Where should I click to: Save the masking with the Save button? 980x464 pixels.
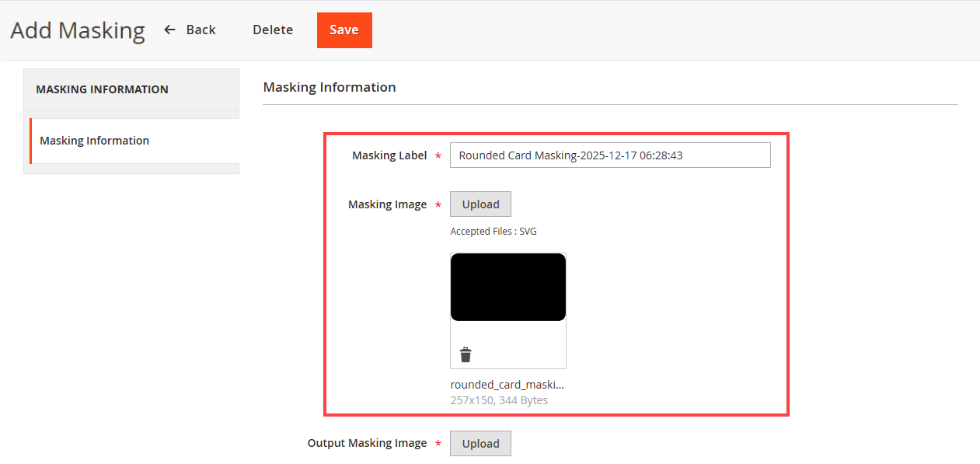(x=344, y=30)
